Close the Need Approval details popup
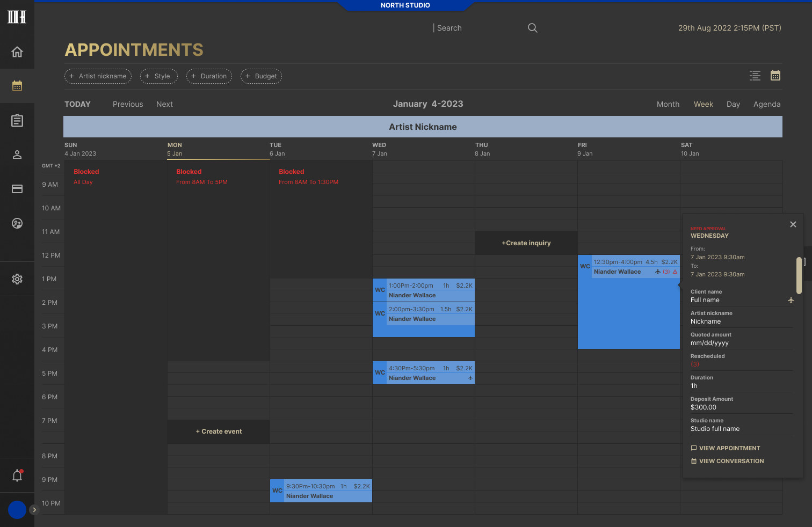This screenshot has width=812, height=527. [793, 224]
